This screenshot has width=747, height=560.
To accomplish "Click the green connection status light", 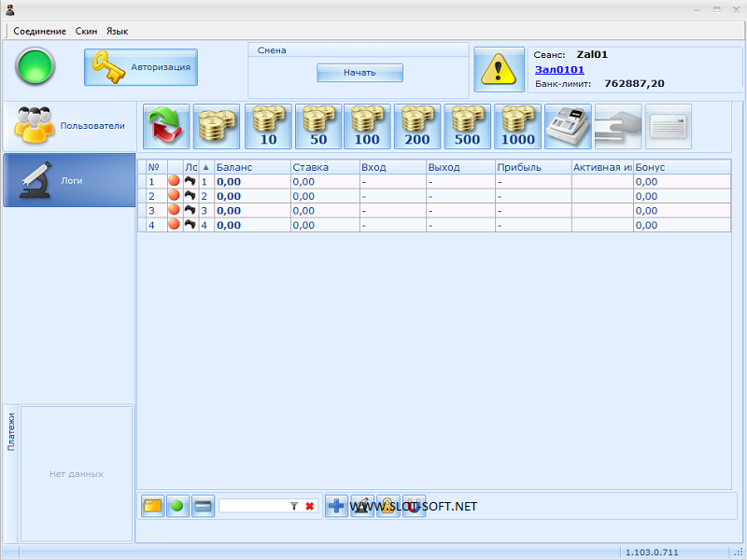I will 35,66.
